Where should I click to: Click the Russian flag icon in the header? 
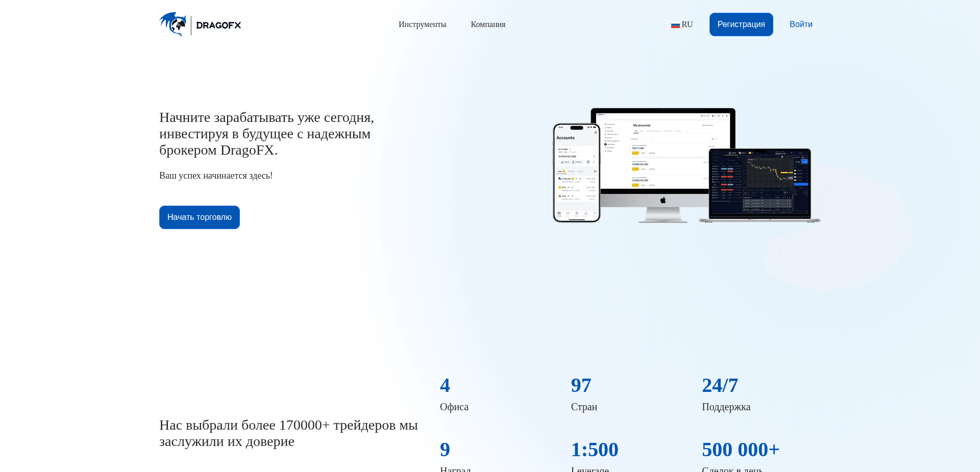coord(675,24)
